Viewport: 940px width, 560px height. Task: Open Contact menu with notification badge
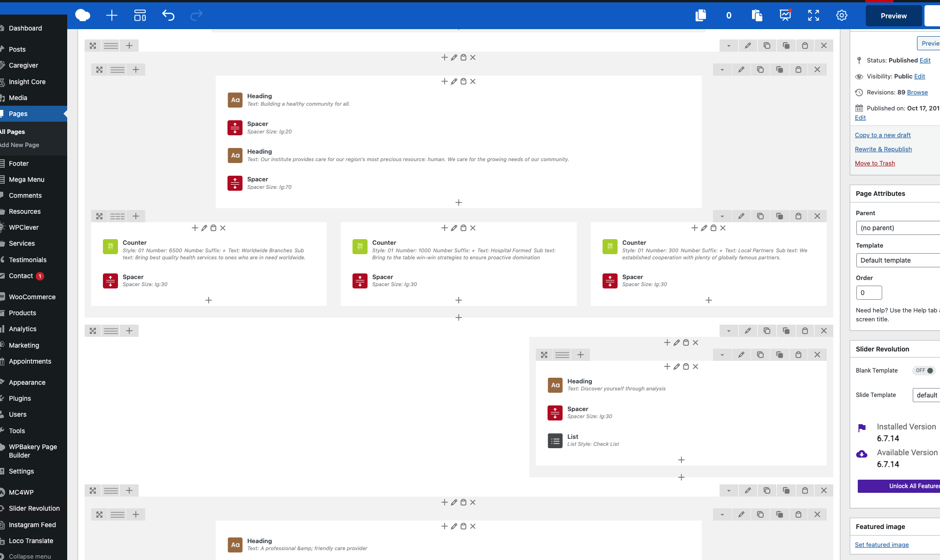[21, 276]
